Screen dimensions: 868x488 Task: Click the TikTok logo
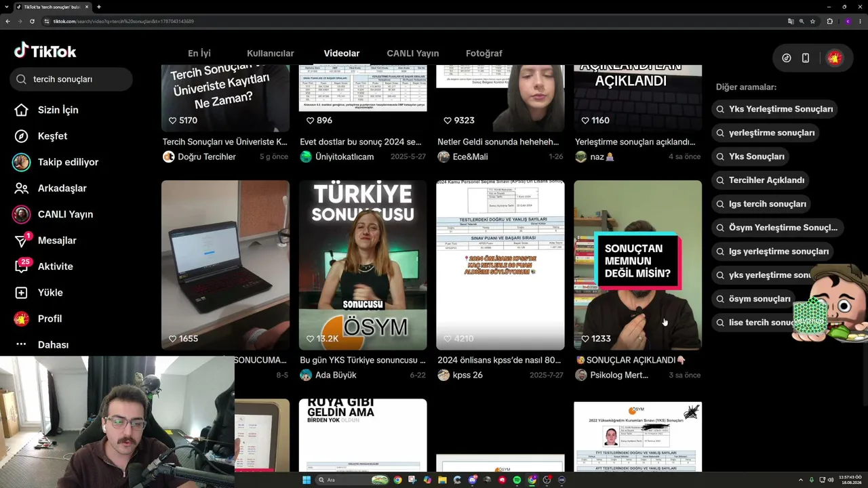click(45, 51)
